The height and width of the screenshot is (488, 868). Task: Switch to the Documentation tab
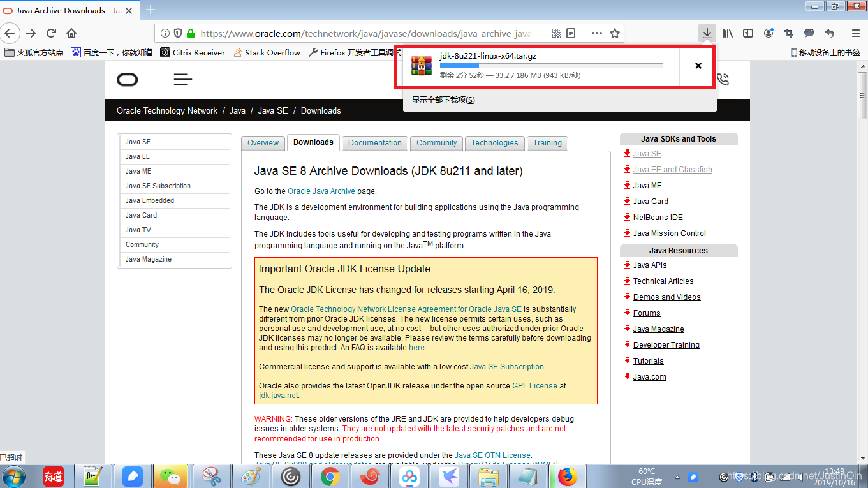coord(374,143)
